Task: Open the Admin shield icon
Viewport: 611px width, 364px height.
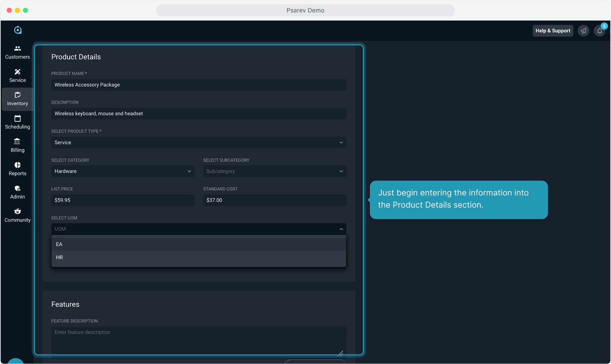Action: 18,188
